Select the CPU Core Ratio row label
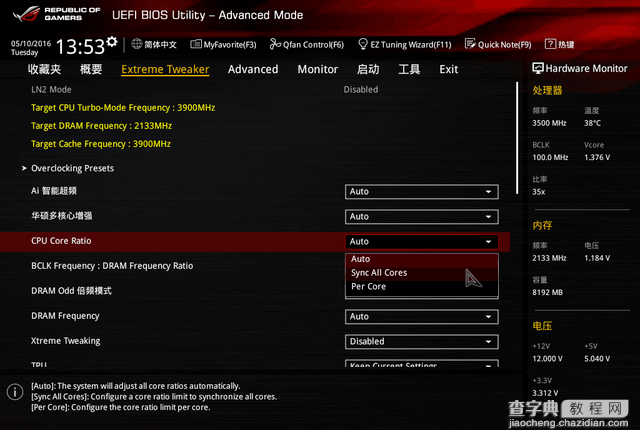Screen dimensions: 640x430 coord(61,241)
